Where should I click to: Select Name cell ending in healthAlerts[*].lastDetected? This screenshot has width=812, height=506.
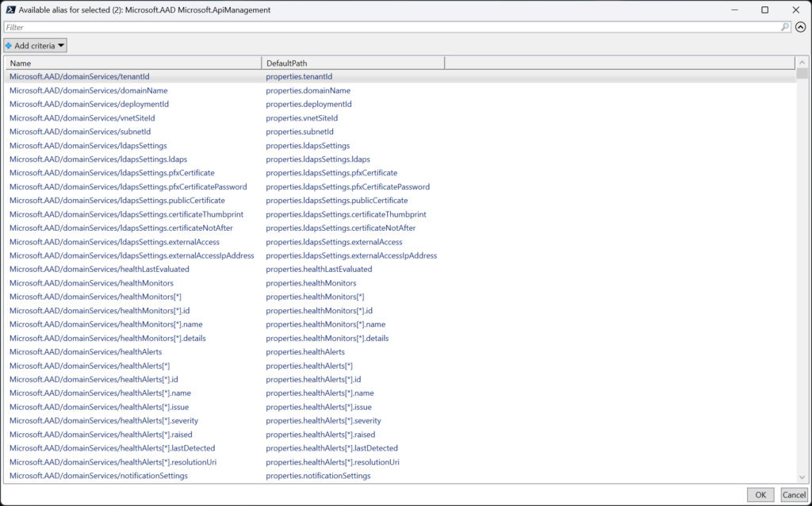pyautogui.click(x=113, y=448)
